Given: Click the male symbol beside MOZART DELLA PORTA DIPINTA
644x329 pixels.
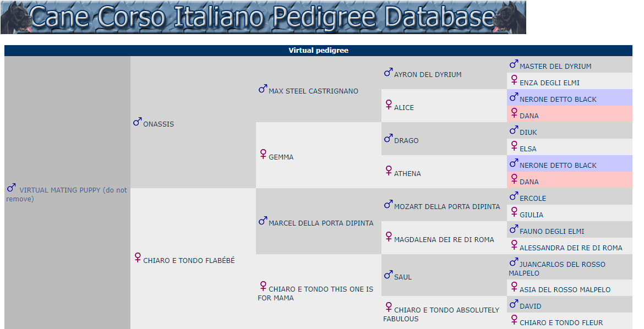Looking at the screenshot, I should point(388,204).
